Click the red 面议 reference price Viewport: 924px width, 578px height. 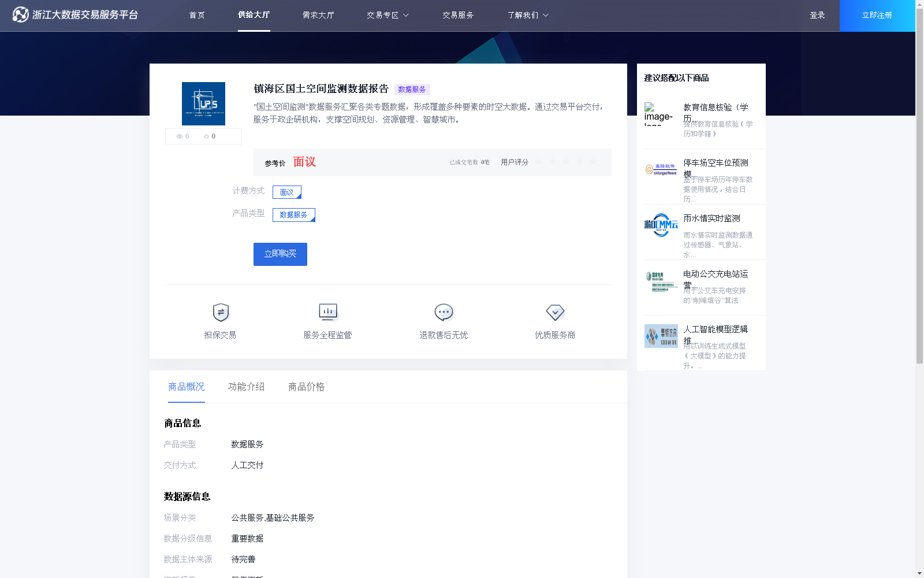click(x=304, y=162)
